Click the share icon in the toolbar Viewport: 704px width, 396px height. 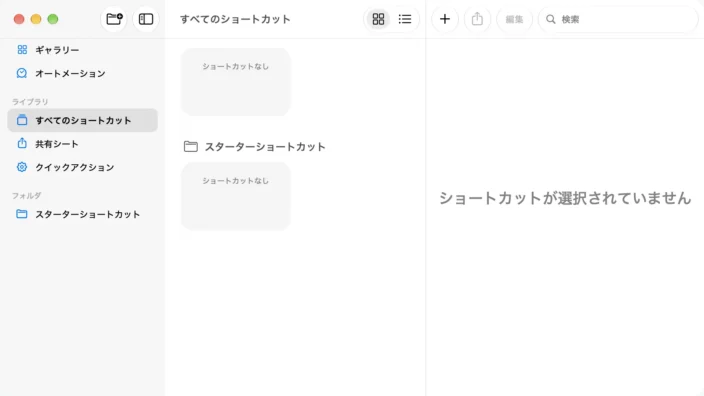click(477, 19)
